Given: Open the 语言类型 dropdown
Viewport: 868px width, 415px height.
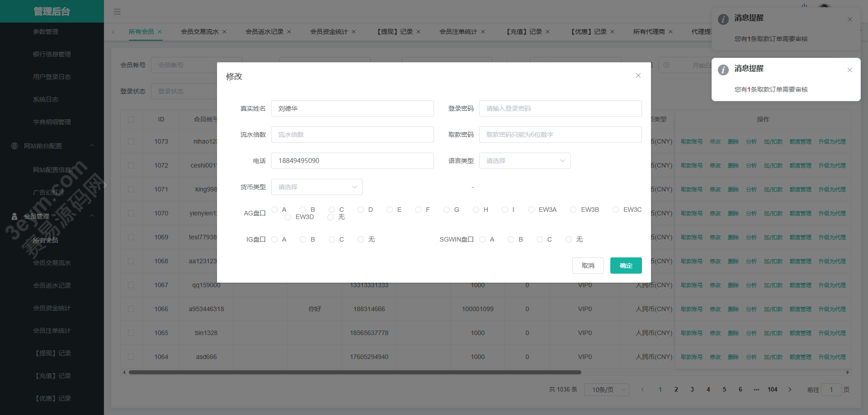Looking at the screenshot, I should (x=524, y=161).
